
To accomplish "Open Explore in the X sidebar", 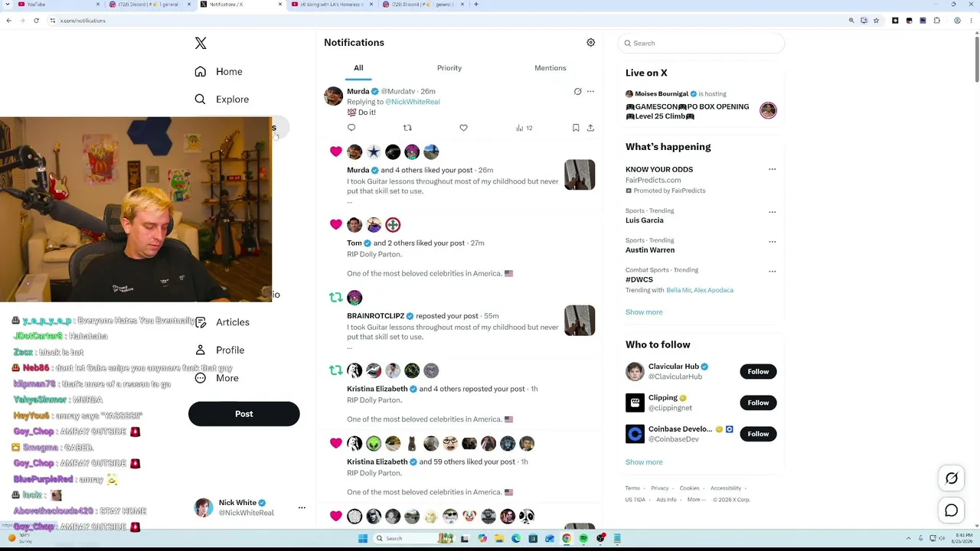I will [x=222, y=99].
